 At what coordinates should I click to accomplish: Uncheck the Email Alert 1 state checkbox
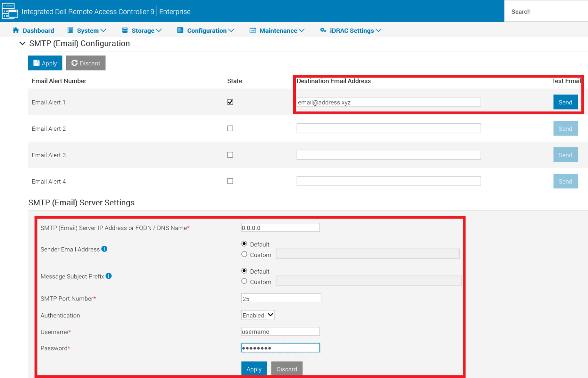[230, 102]
